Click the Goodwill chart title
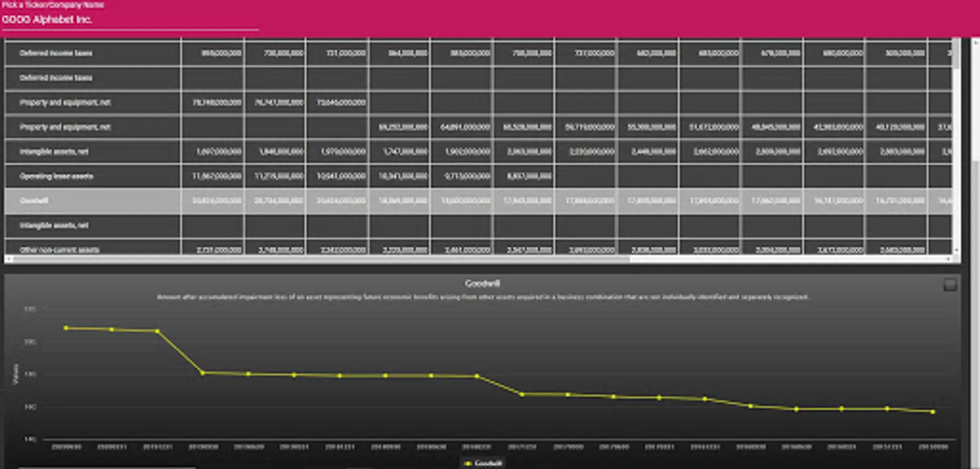This screenshot has width=980, height=469. click(x=482, y=283)
